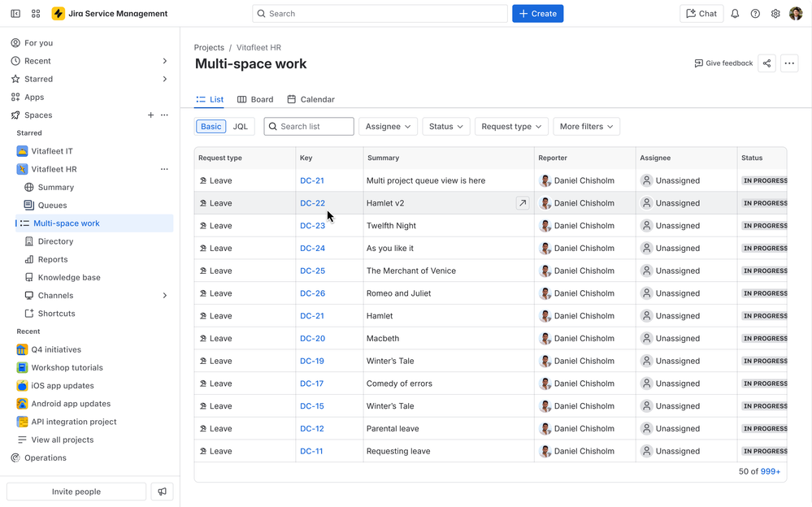Switch to the List tab
Image resolution: width=812 pixels, height=507 pixels.
(210, 99)
